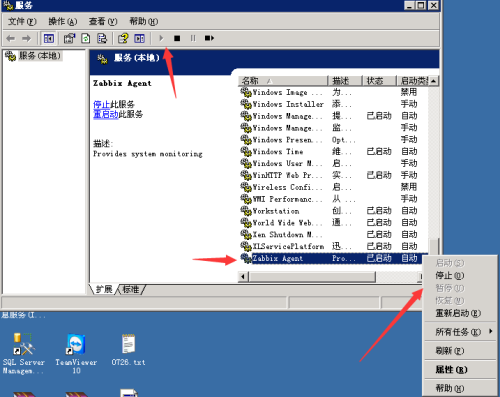This screenshot has height=397, width=500.
Task: Sort the list by the 启动类型 column header
Action: 413,81
